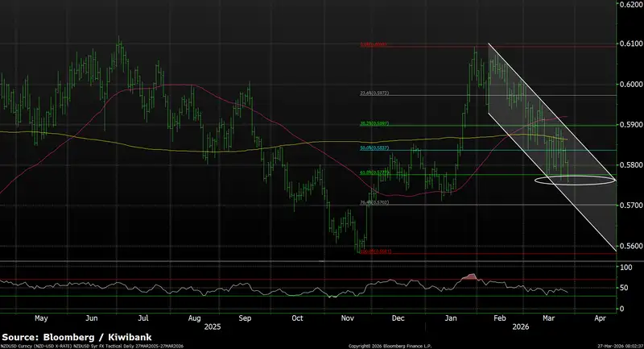644x349 pixels.
Task: Select the Dec label on time axis
Action: (x=398, y=318)
